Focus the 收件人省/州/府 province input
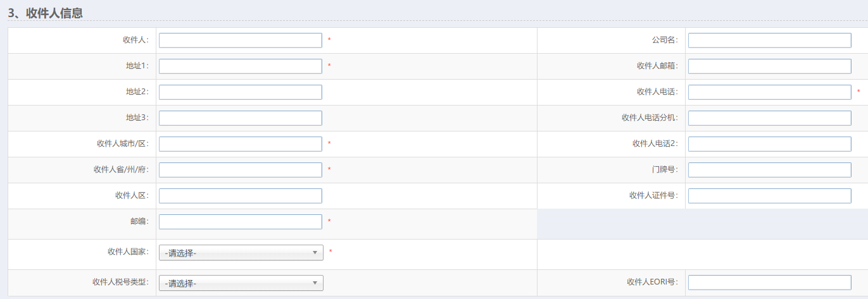 (x=240, y=170)
